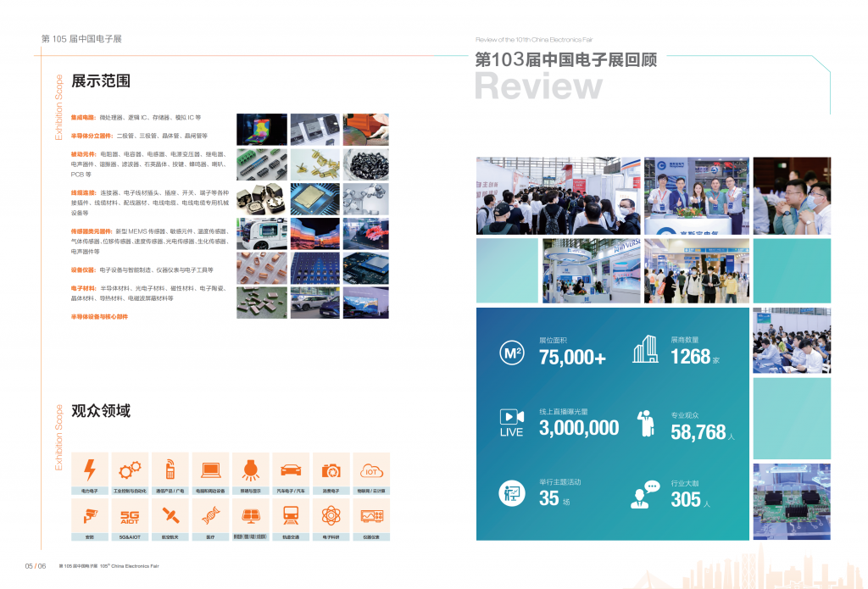Click the 集成电路 orange category heading
The width and height of the screenshot is (868, 589).
tap(83, 117)
